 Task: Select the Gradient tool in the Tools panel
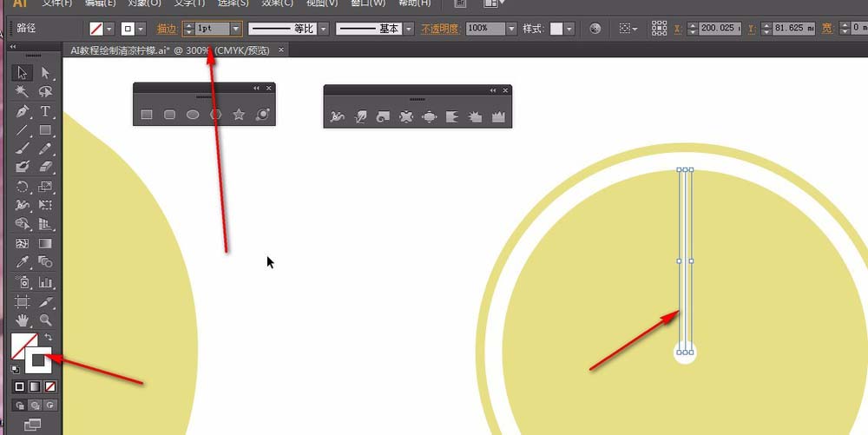[x=45, y=243]
